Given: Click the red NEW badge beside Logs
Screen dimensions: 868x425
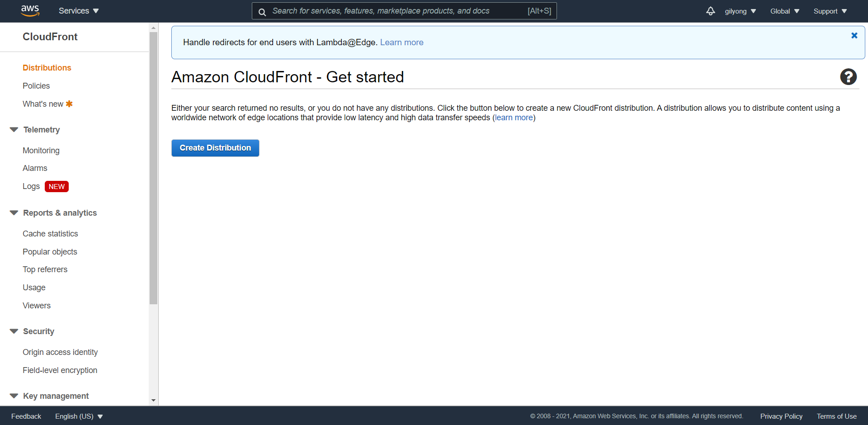Looking at the screenshot, I should click(x=57, y=187).
